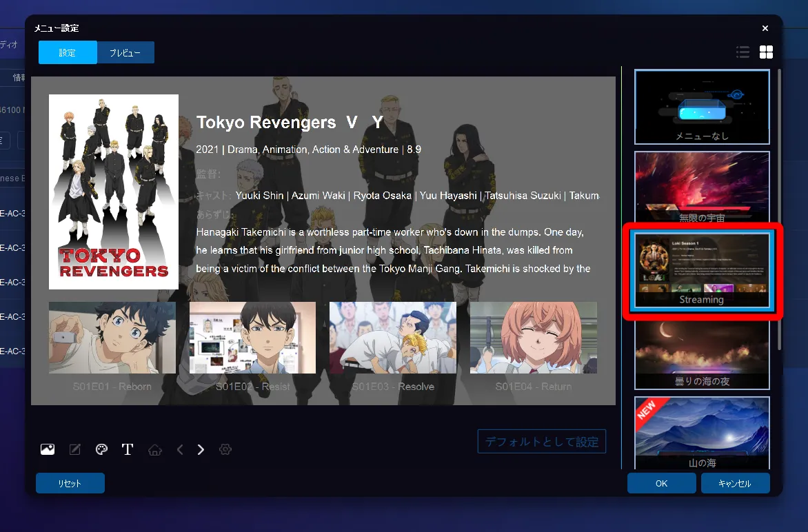Go to the next menu page arrow
Image resolution: width=808 pixels, height=532 pixels.
coord(201,449)
